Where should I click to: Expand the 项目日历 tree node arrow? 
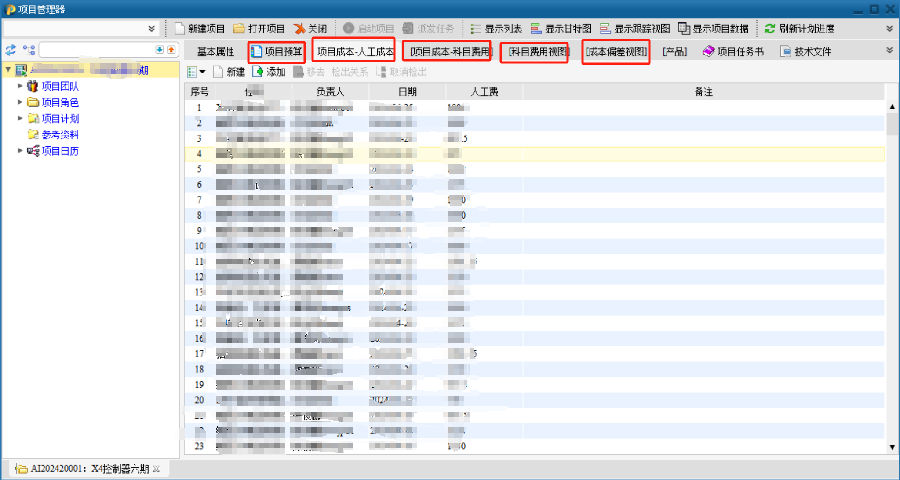pyautogui.click(x=20, y=150)
